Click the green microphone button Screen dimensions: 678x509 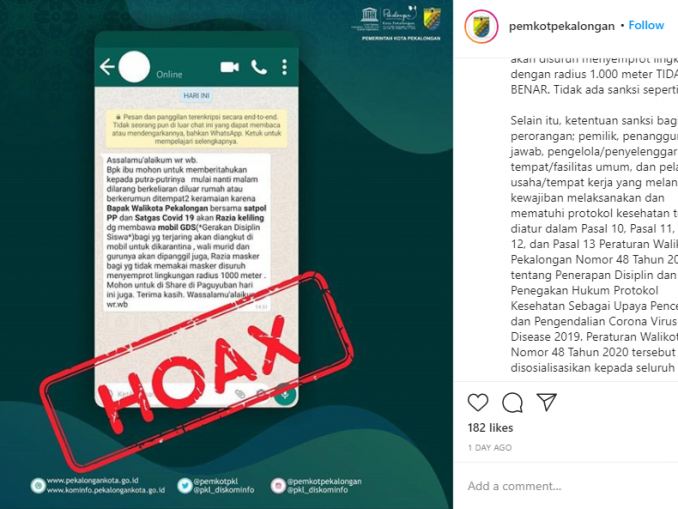click(285, 395)
